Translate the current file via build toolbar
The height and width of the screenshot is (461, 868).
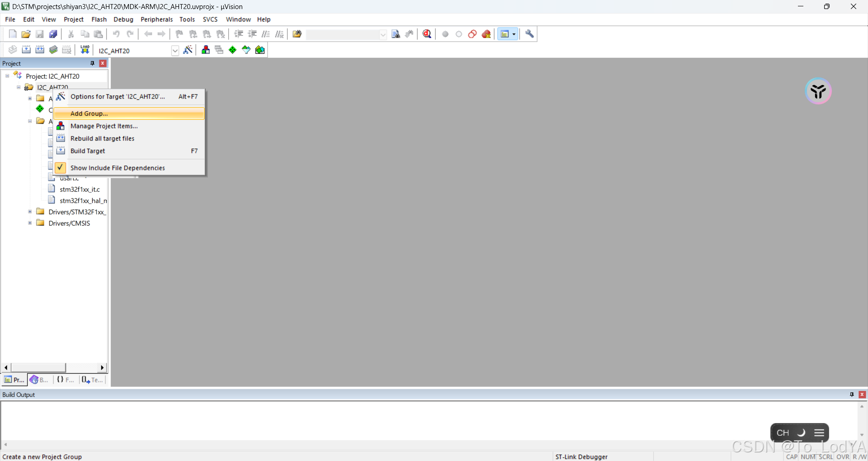[x=13, y=50]
